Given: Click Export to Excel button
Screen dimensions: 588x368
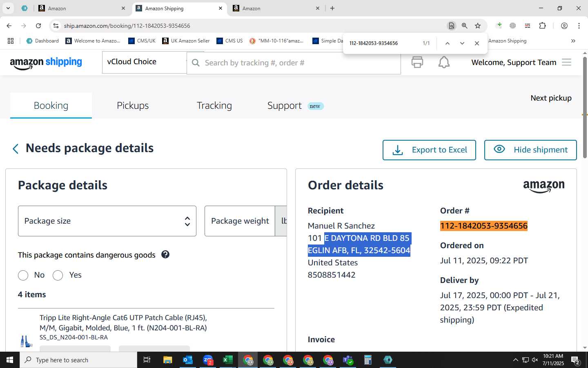Looking at the screenshot, I should pos(429,150).
